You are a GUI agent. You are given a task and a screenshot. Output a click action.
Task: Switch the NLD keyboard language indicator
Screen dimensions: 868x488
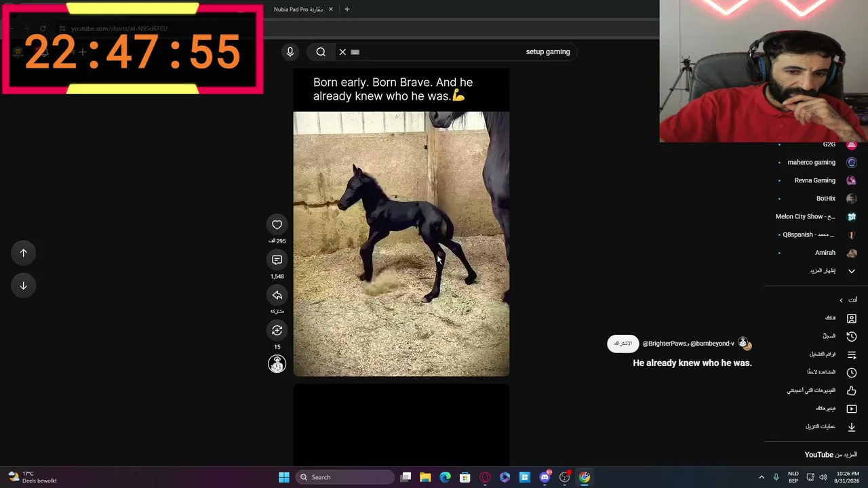click(793, 477)
